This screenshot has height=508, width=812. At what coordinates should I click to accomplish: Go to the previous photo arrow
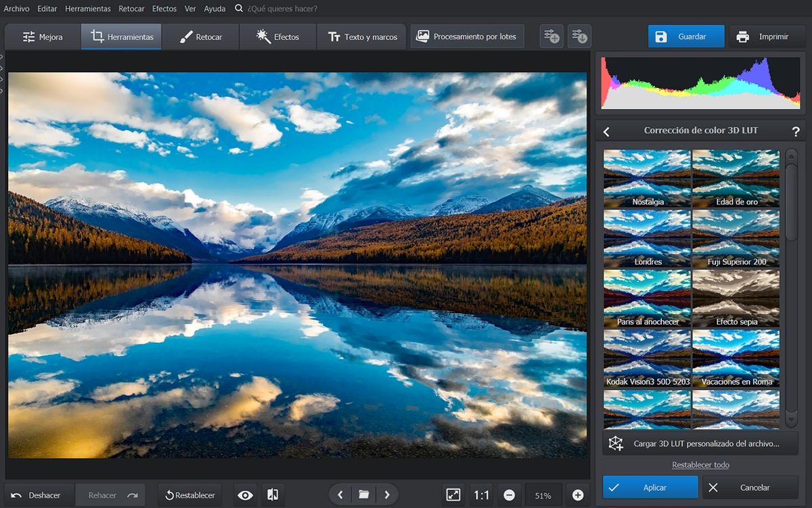coord(340,495)
